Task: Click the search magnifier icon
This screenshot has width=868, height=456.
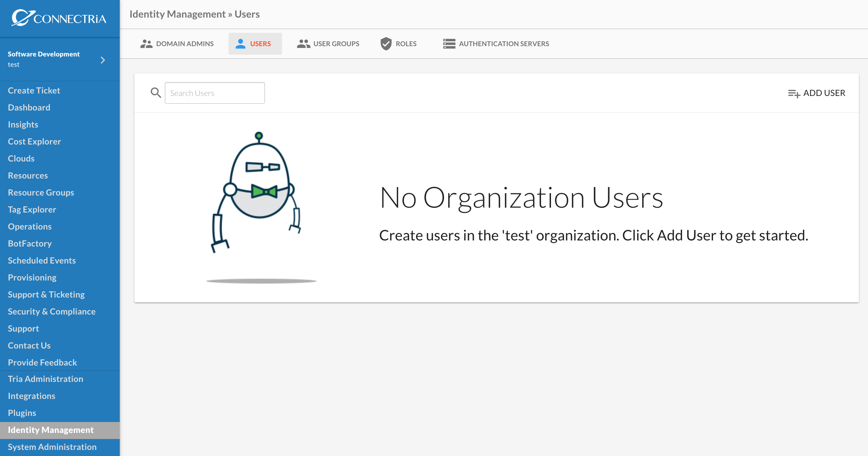Action: point(156,93)
